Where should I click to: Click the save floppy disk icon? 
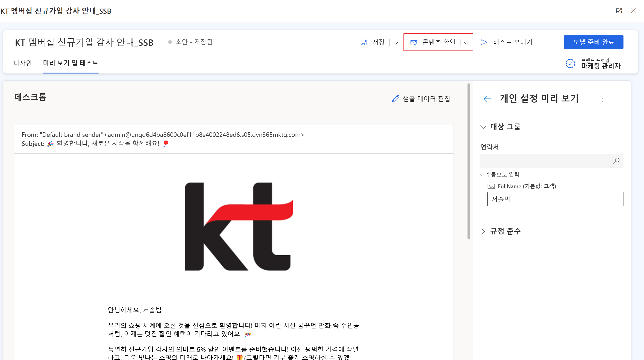364,42
